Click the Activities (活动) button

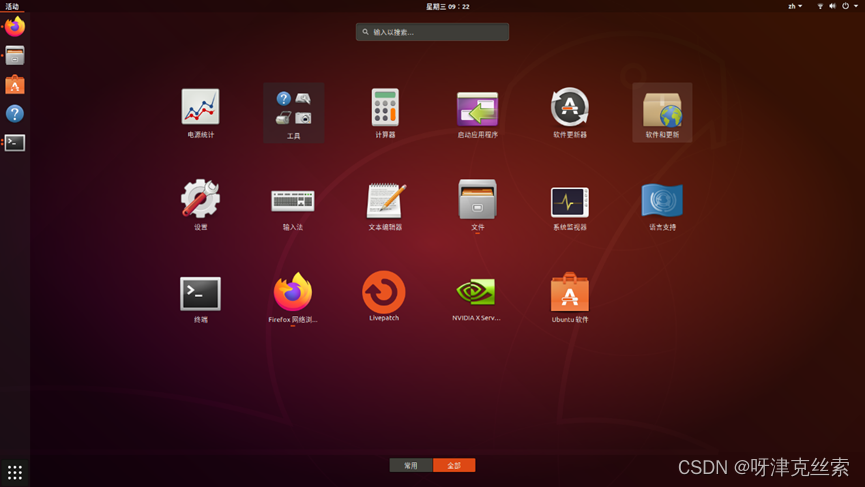click(x=12, y=6)
